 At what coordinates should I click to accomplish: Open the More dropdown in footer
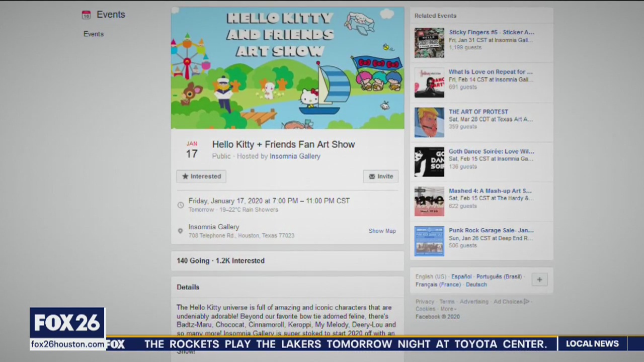click(447, 309)
